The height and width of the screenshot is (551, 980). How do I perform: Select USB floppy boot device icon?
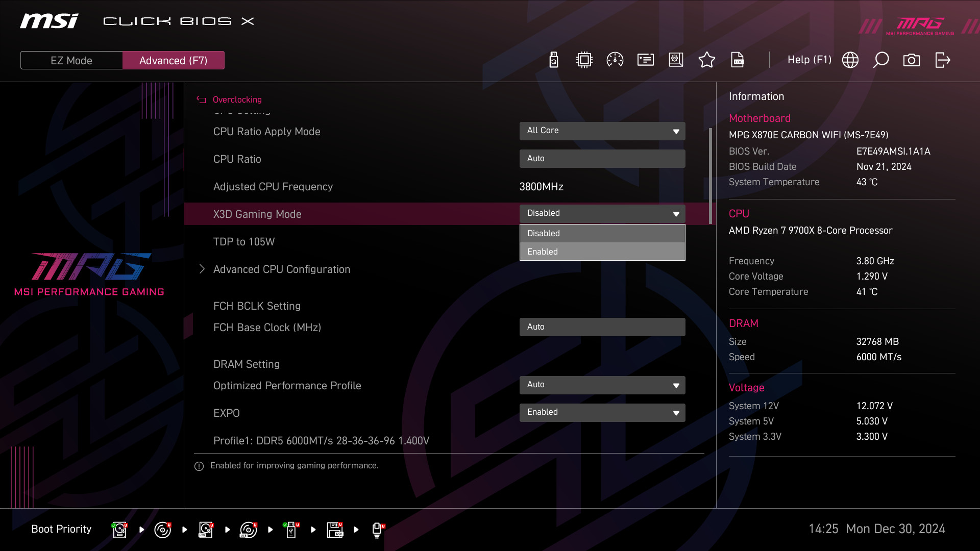coord(335,530)
